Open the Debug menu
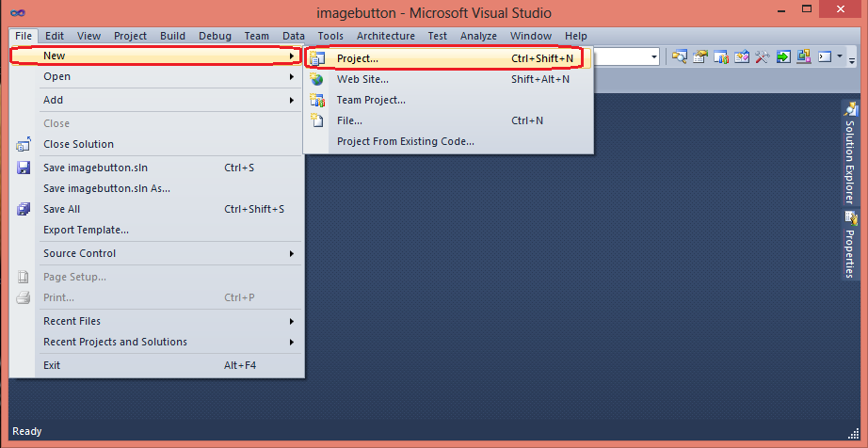 215,36
